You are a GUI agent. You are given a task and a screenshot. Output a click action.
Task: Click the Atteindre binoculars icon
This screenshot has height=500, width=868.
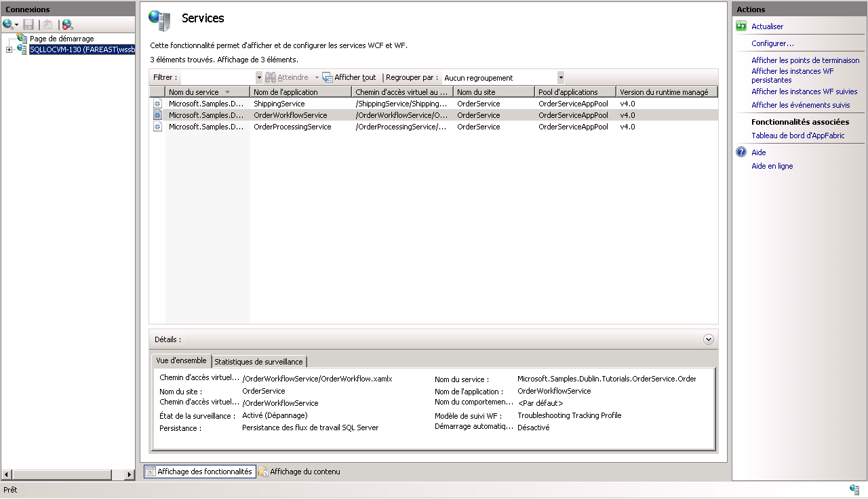tap(271, 78)
